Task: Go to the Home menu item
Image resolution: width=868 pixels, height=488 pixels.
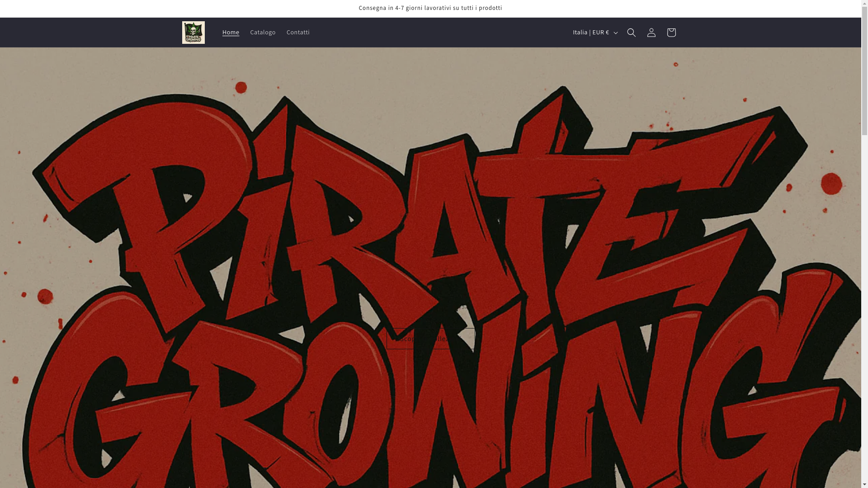Action: click(x=231, y=33)
